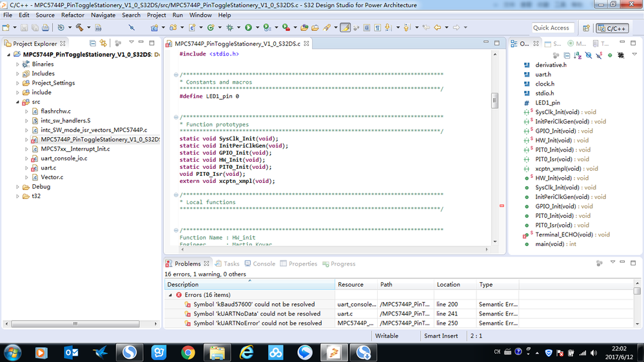Click the red error marker in overview ruler
Screen dimensions: 644x362
502,205
